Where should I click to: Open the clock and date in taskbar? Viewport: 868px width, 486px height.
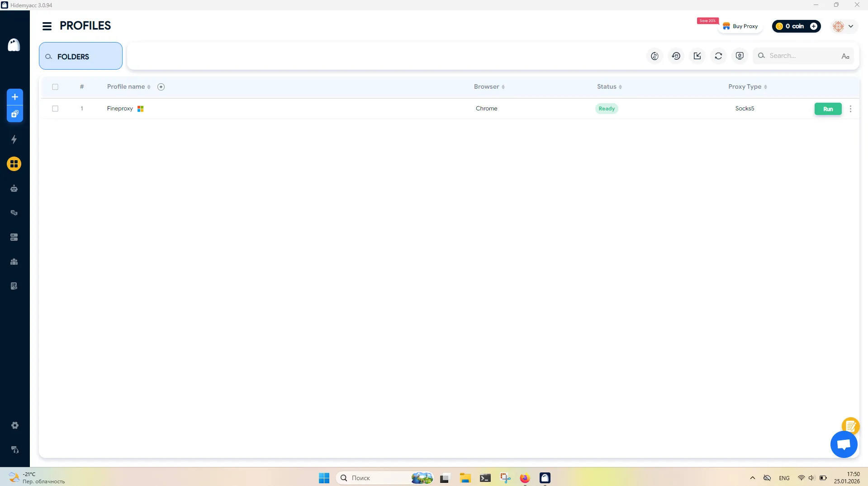tap(847, 478)
